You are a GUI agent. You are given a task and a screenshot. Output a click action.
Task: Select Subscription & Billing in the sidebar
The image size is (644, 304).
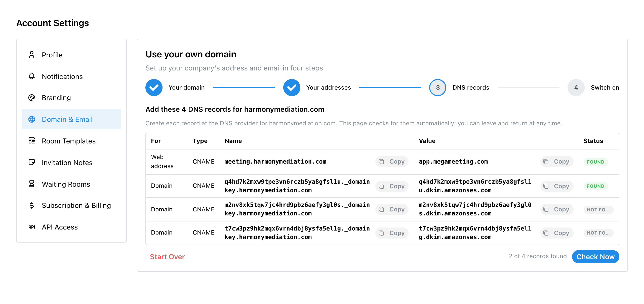click(71, 205)
